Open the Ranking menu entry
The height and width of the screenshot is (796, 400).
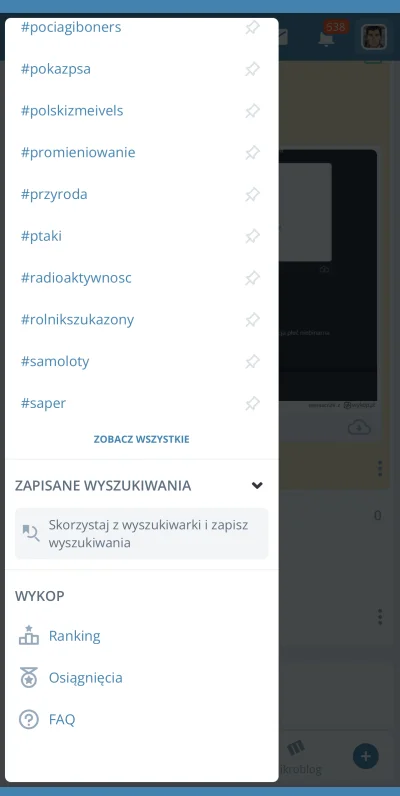pyautogui.click(x=75, y=636)
